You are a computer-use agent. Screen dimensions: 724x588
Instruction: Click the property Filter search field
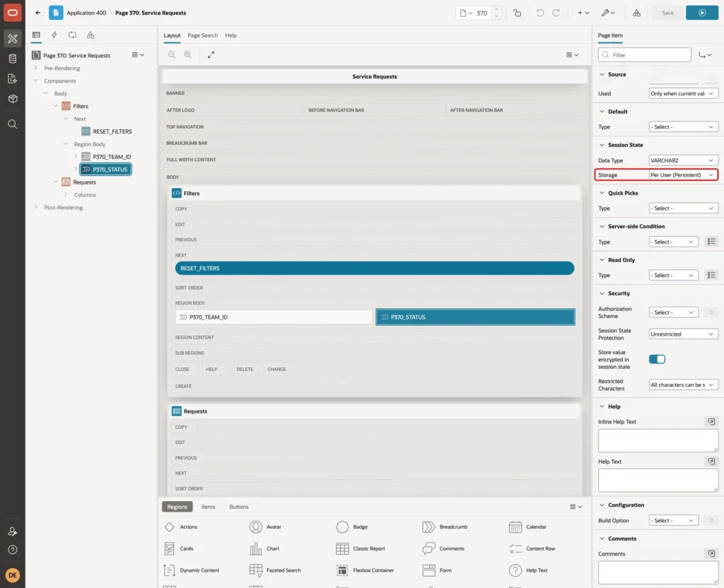pos(645,55)
